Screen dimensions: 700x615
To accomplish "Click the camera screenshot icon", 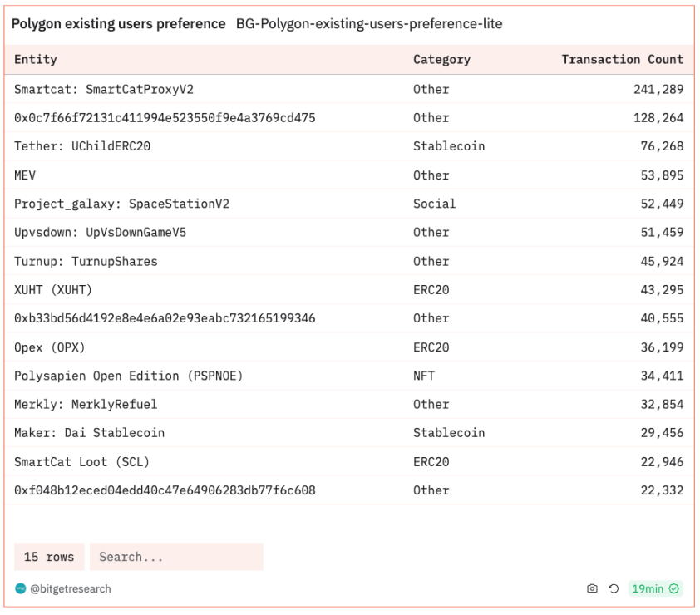I will (x=593, y=589).
